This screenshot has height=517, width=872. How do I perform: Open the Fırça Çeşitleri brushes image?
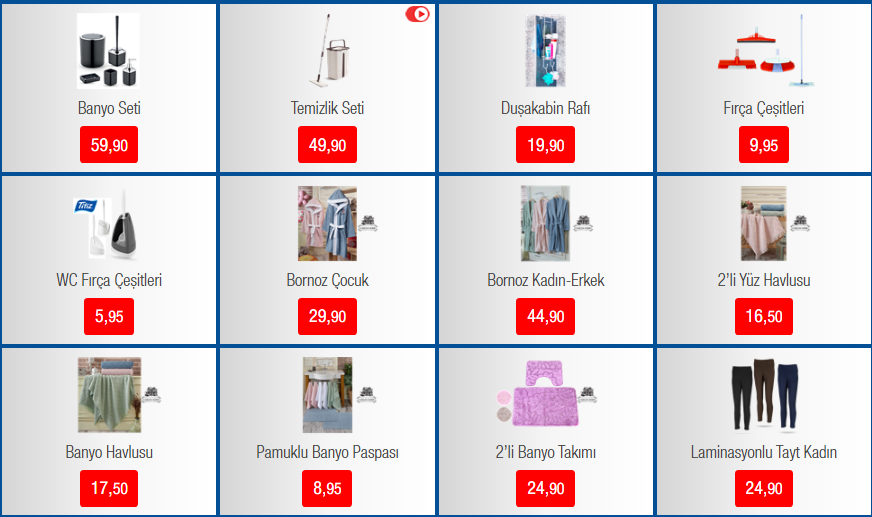[766, 51]
